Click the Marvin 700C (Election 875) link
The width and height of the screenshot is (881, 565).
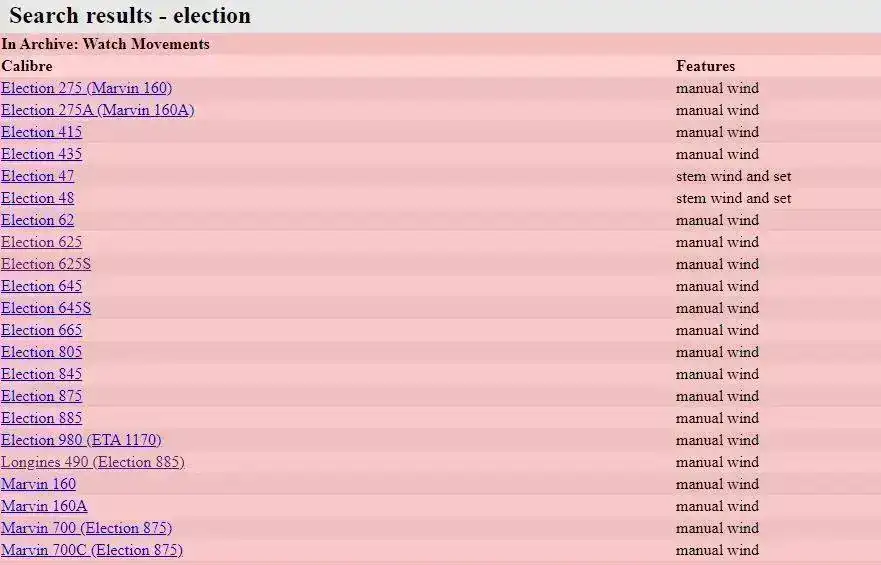(92, 550)
